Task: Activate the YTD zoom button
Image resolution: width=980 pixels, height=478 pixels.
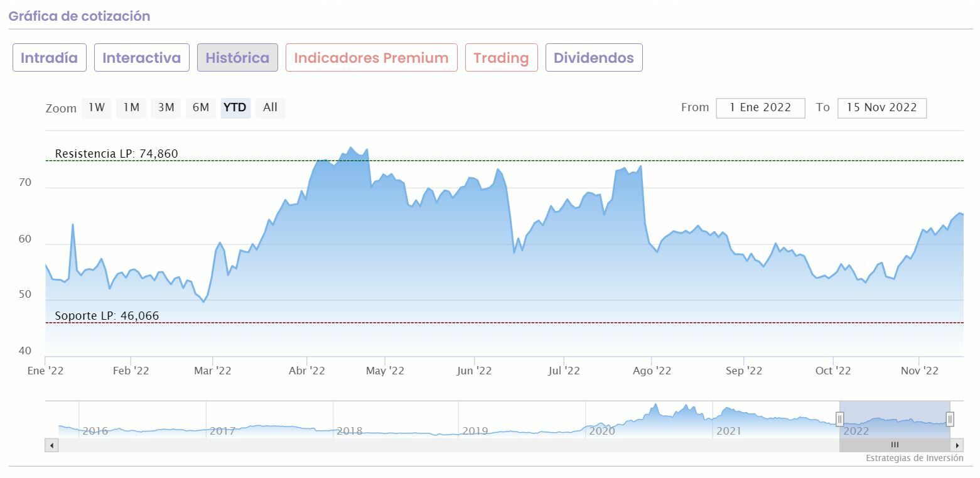Action: [x=235, y=107]
